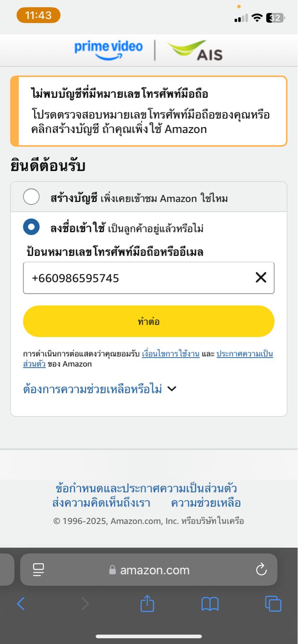Open ข้อกำหนดและประกาศความเป็นส่วนตัว footer link
The height and width of the screenshot is (644, 298).
click(x=146, y=488)
